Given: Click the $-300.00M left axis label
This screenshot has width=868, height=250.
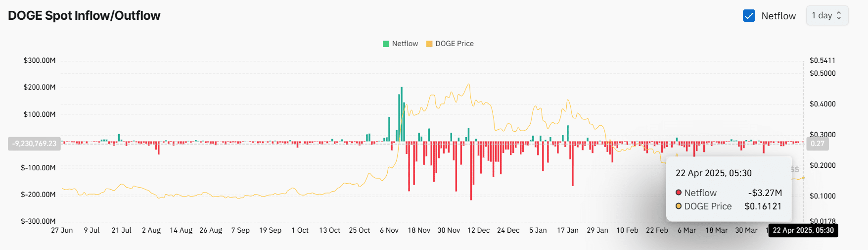Looking at the screenshot, I should click(x=38, y=221).
